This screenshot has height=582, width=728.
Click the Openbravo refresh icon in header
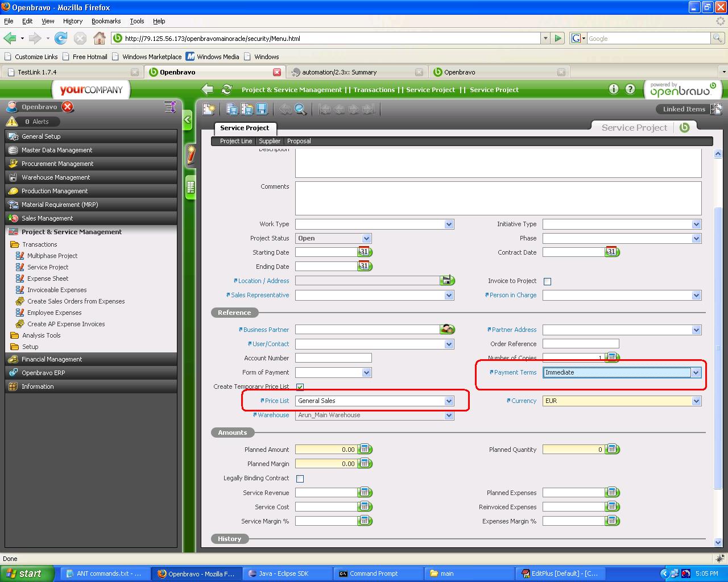click(x=226, y=89)
